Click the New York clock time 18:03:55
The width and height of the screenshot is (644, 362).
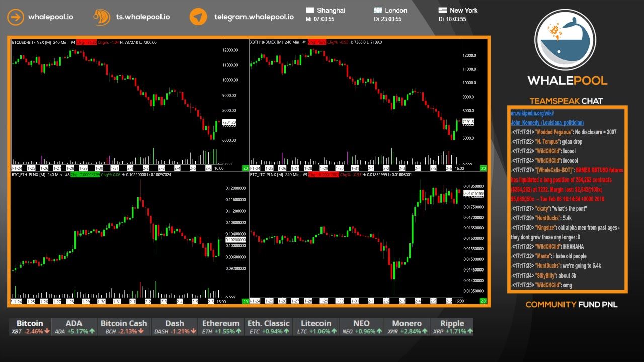click(x=456, y=19)
